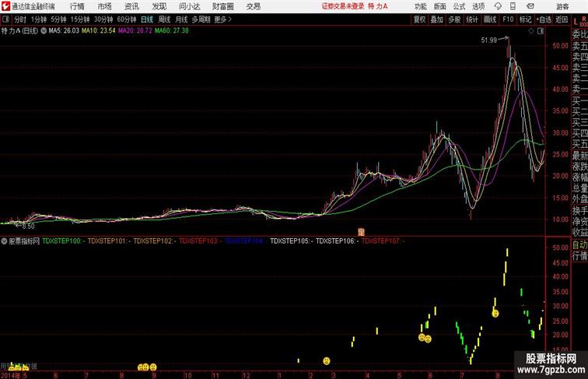
Task: Click the 画线 drawing tool button
Action: tap(490, 19)
